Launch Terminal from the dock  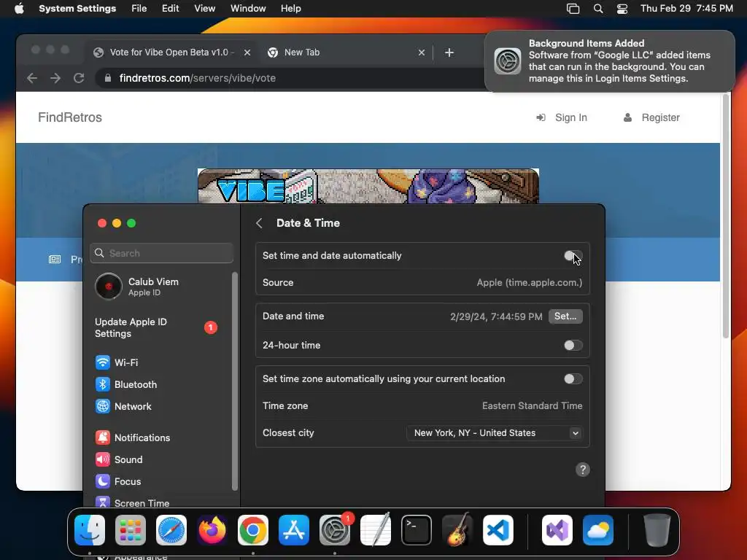[x=417, y=530]
